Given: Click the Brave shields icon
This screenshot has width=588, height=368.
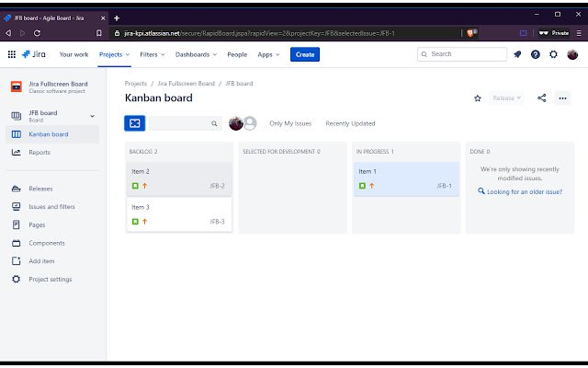Looking at the screenshot, I should point(471,33).
